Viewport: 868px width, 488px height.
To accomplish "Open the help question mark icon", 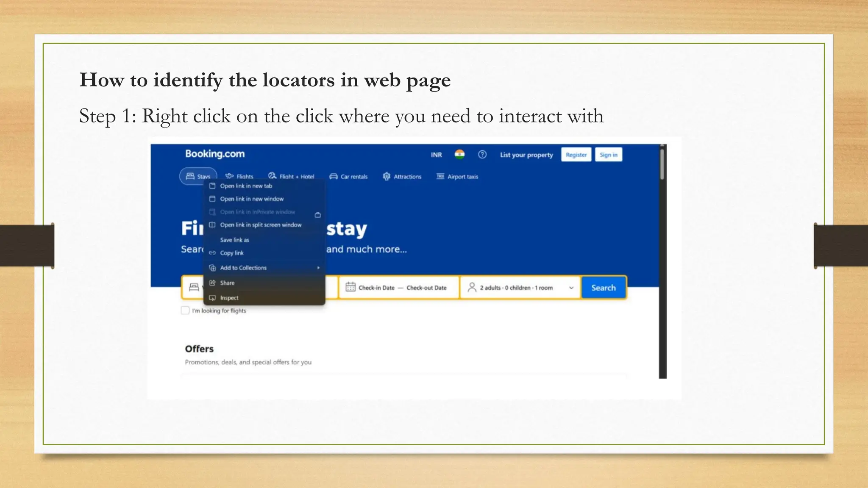I will coord(482,155).
